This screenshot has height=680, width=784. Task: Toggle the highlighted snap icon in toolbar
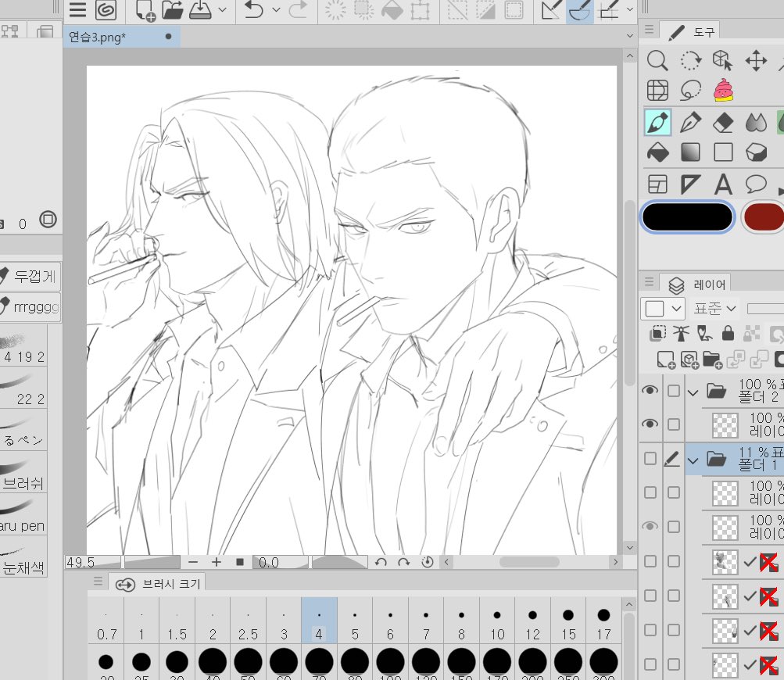(580, 9)
